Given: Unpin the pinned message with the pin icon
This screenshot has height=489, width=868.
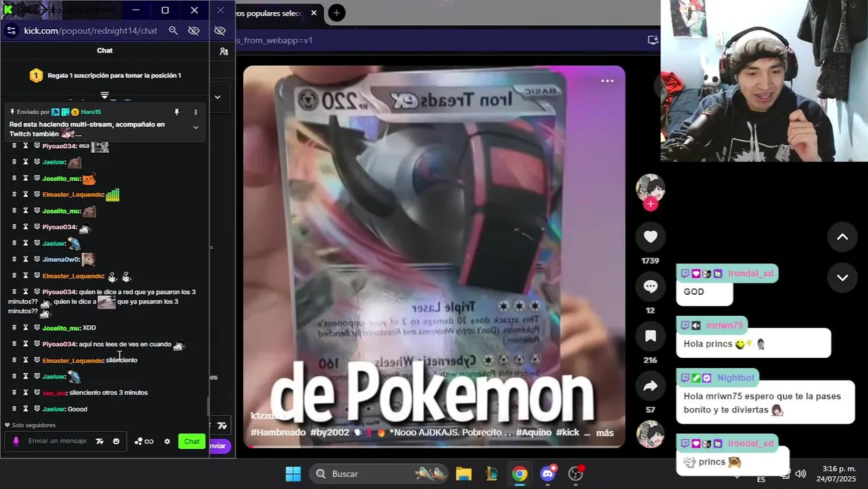Looking at the screenshot, I should pyautogui.click(x=177, y=112).
